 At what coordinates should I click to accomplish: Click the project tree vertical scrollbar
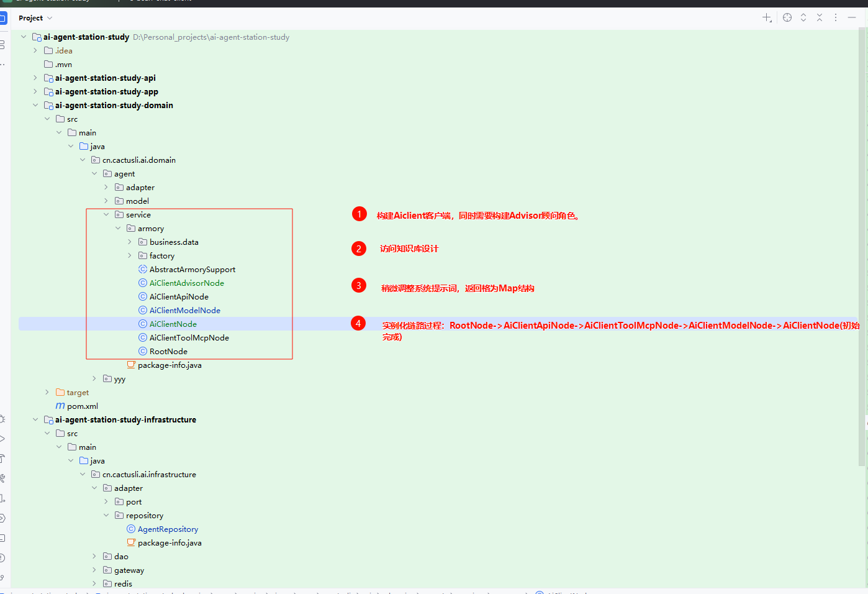tap(862, 249)
